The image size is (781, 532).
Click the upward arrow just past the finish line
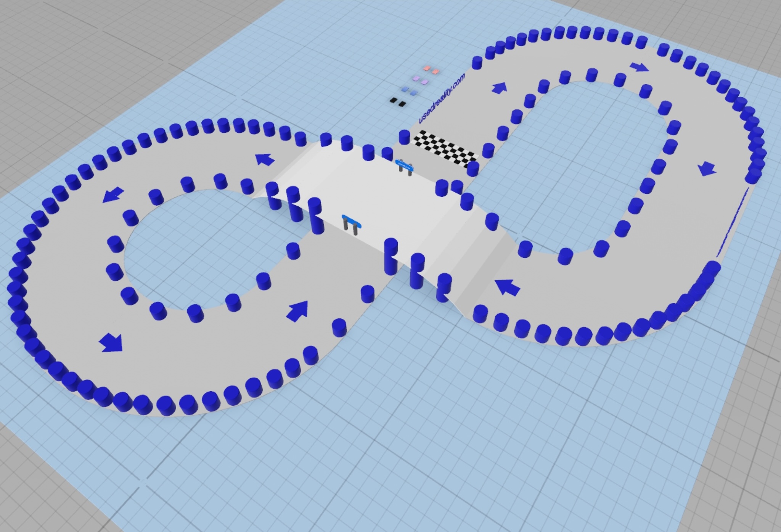[x=500, y=88]
